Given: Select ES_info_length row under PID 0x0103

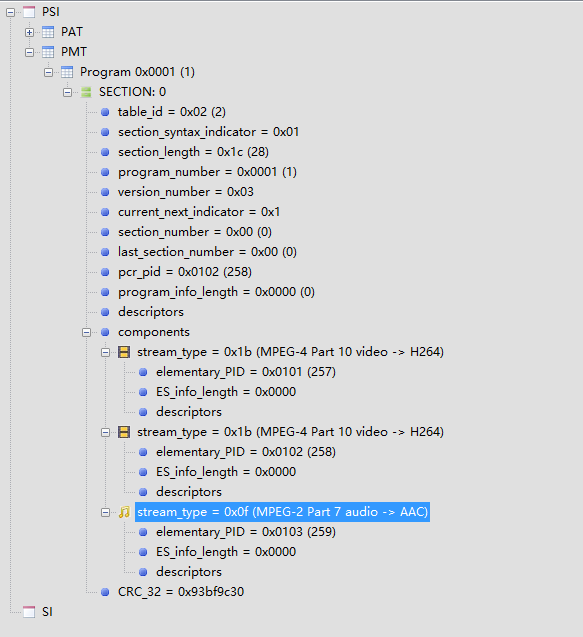Looking at the screenshot, I should (x=226, y=552).
